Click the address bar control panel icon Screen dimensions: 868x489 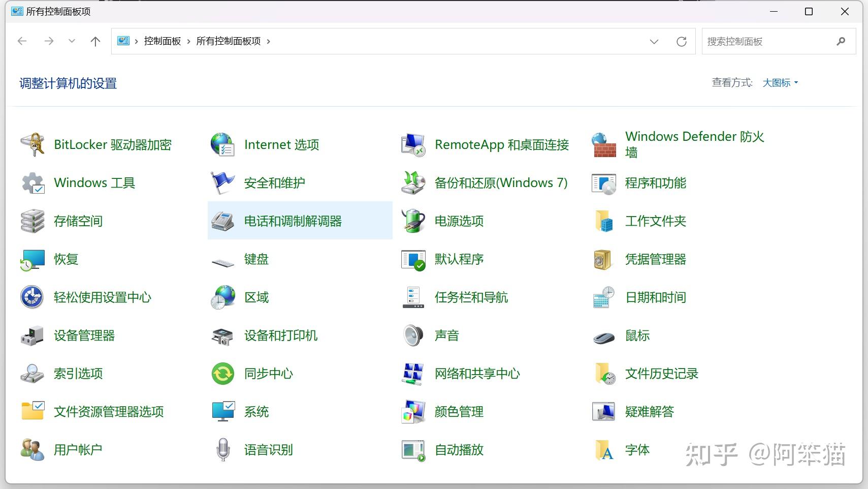(x=123, y=41)
